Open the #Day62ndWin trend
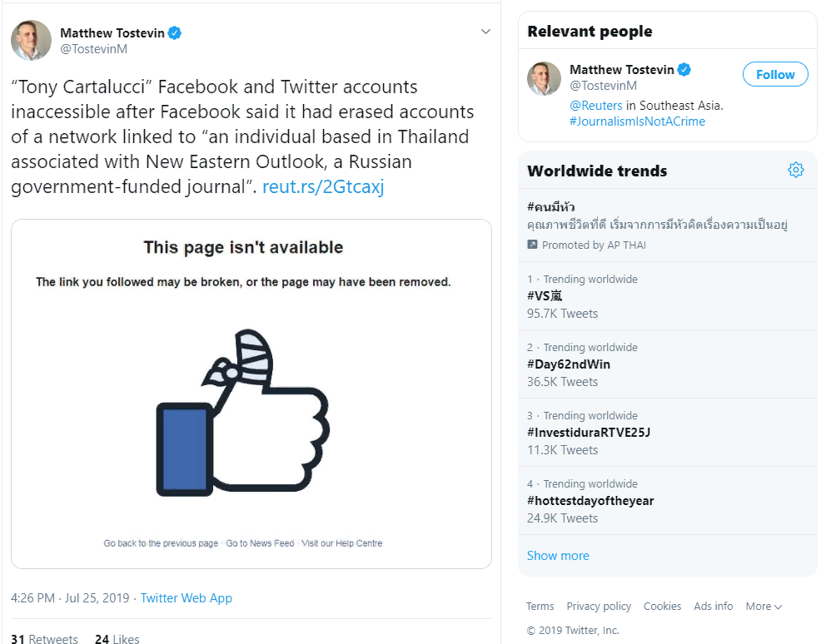Image resolution: width=826 pixels, height=644 pixels. pyautogui.click(x=569, y=364)
